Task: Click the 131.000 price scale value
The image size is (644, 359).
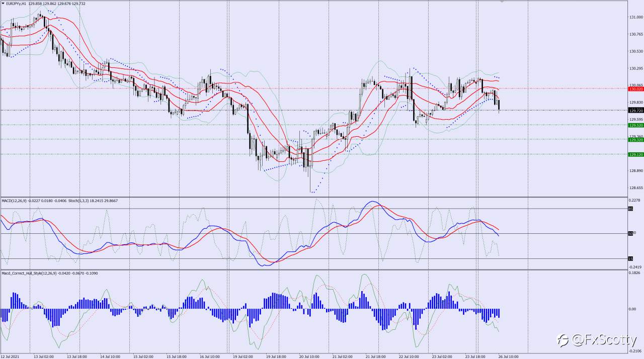Action: pos(636,17)
